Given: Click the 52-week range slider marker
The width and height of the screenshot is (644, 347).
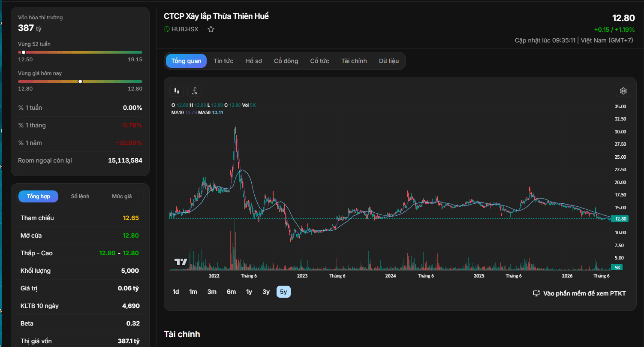Looking at the screenshot, I should pos(24,52).
